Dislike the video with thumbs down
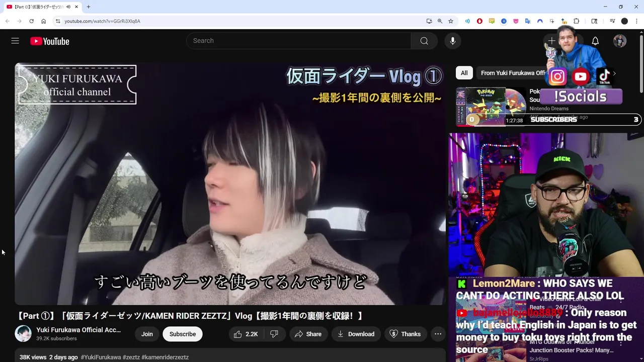Image resolution: width=644 pixels, height=362 pixels. [x=275, y=334]
